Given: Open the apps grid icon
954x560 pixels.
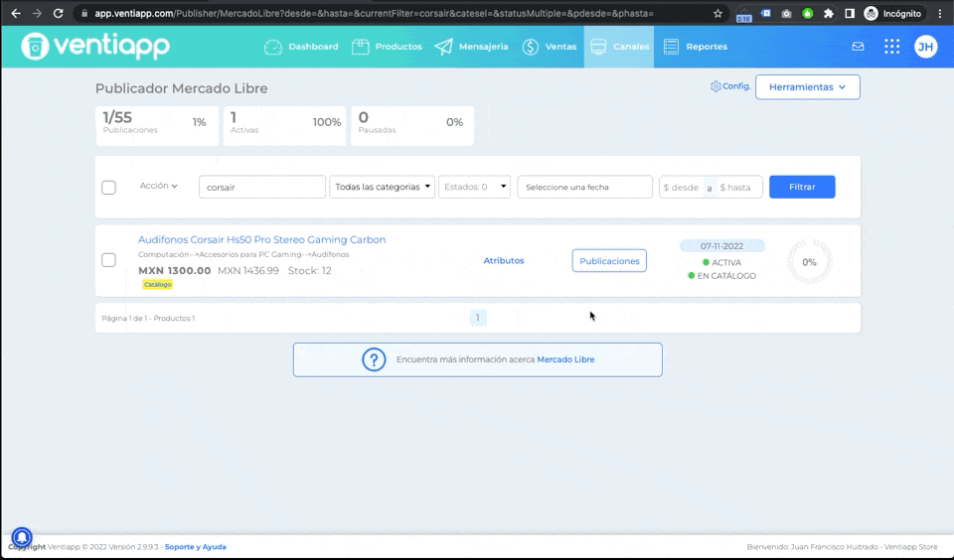Looking at the screenshot, I should [x=892, y=47].
